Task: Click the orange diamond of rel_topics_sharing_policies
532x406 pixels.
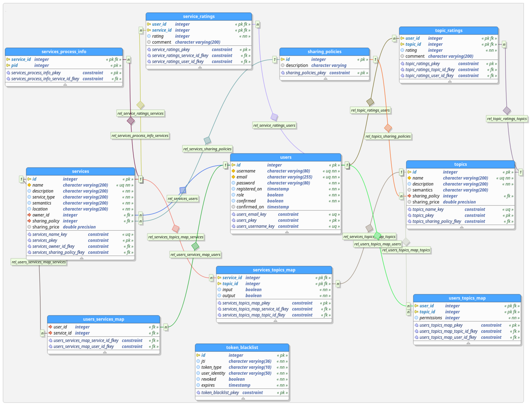Action: tap(388, 128)
